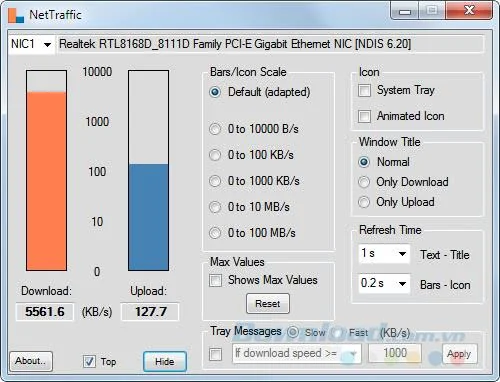Click the Apply button
Image resolution: width=500 pixels, height=382 pixels.
click(x=459, y=354)
